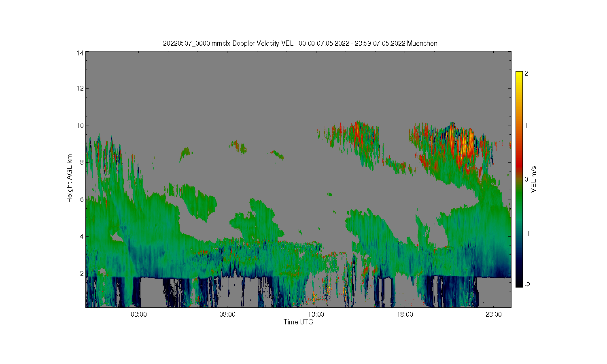Click the '12' height axis label

click(x=80, y=88)
